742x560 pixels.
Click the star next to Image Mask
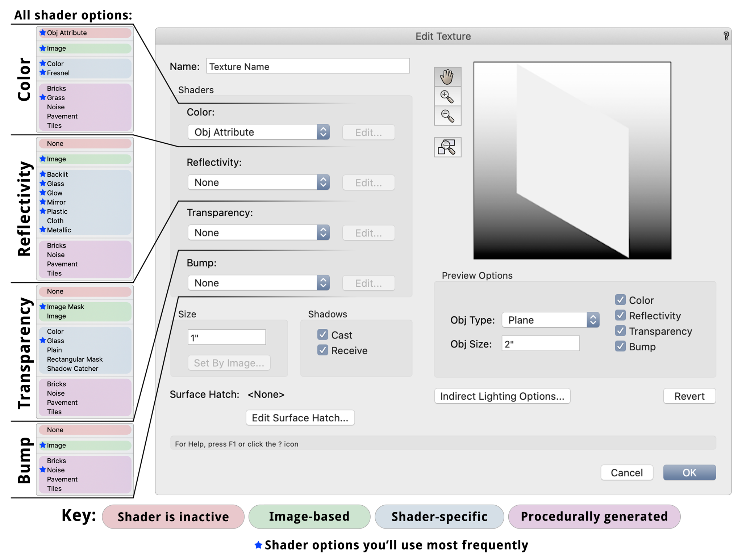[x=43, y=307]
